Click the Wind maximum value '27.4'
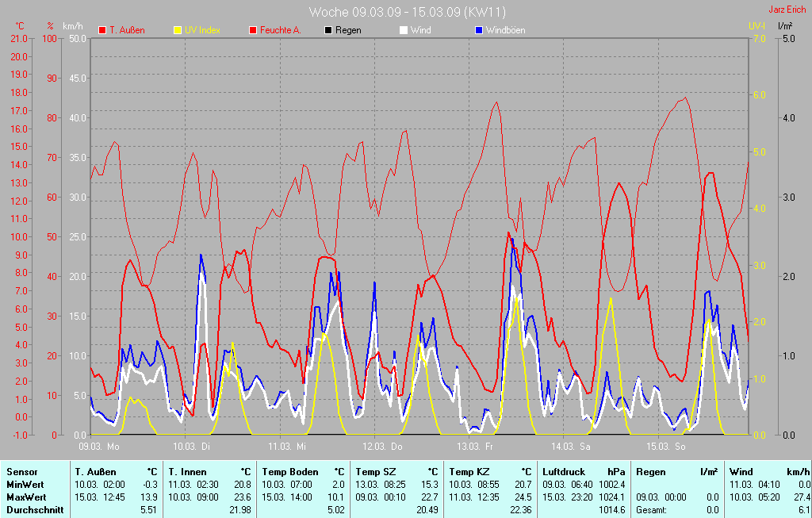 pos(801,497)
